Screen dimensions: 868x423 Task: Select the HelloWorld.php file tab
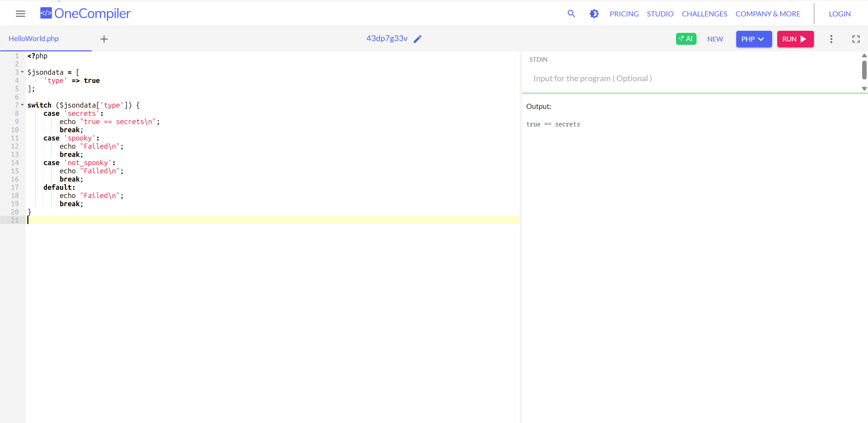tap(34, 39)
